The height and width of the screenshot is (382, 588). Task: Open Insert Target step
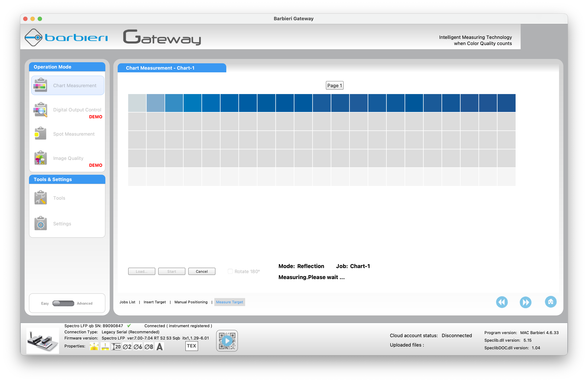(154, 302)
